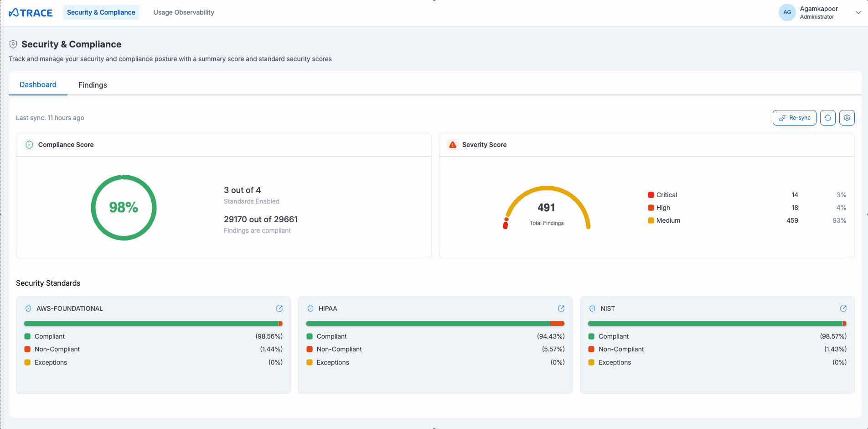868x429 pixels.
Task: Open AWS-FOUNDATIONAL via its external link icon
Action: click(279, 308)
